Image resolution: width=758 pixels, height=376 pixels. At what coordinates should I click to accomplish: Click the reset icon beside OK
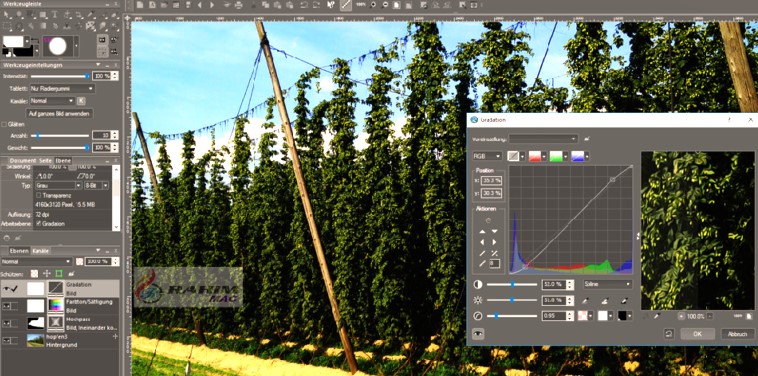pyautogui.click(x=669, y=333)
